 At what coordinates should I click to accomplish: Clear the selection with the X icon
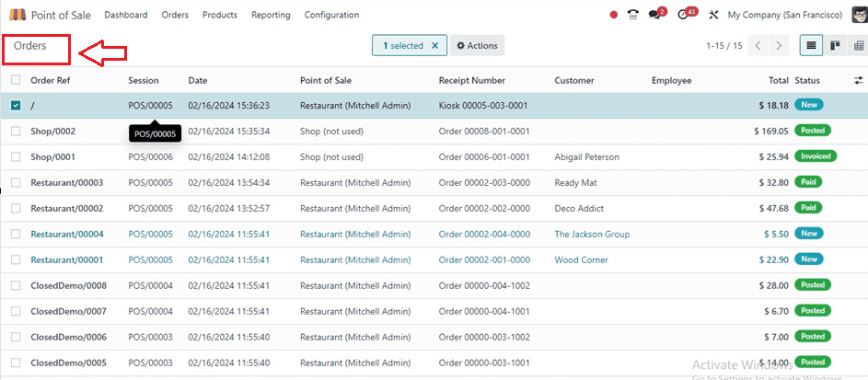coord(434,46)
